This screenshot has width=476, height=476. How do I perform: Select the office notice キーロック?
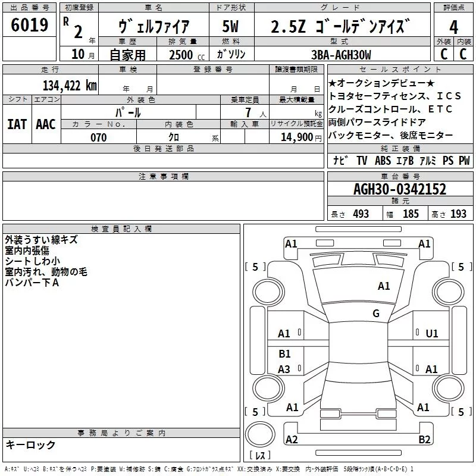(x=30, y=444)
